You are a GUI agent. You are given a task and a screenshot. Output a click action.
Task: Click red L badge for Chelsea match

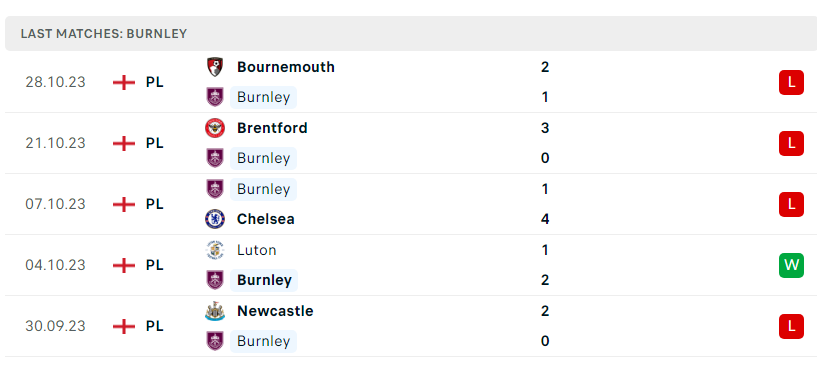tap(791, 204)
